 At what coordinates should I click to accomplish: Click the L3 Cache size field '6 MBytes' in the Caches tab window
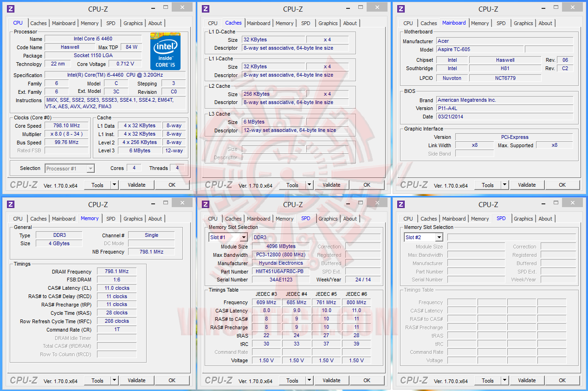[x=273, y=122]
